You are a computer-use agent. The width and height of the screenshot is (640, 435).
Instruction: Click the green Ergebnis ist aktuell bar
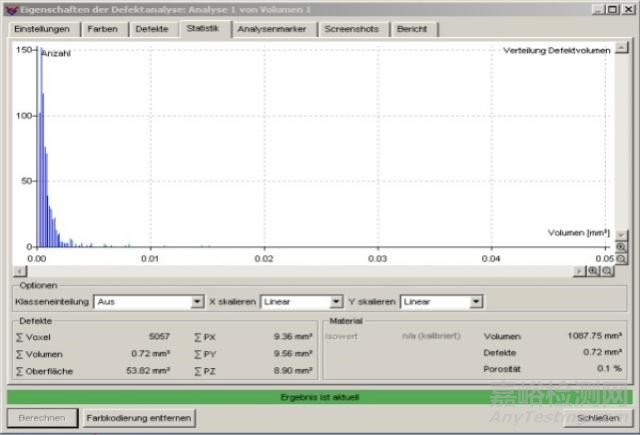click(x=319, y=397)
